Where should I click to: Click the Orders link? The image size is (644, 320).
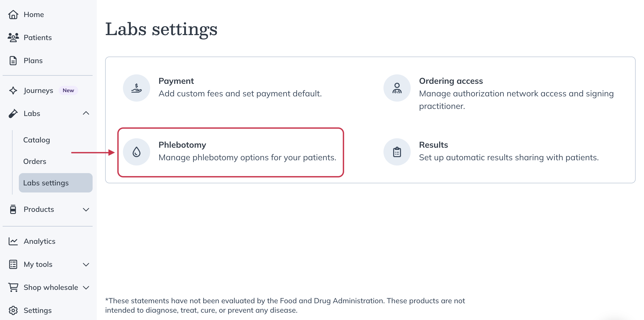[x=35, y=161]
